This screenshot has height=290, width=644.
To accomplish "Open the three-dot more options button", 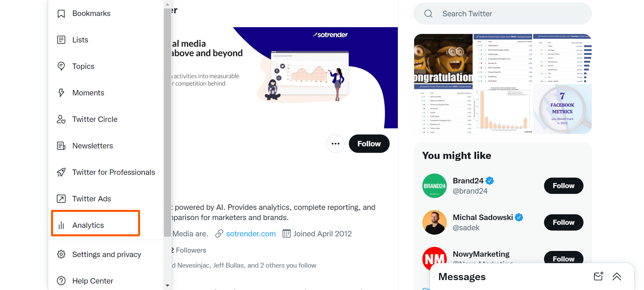I will click(x=336, y=144).
